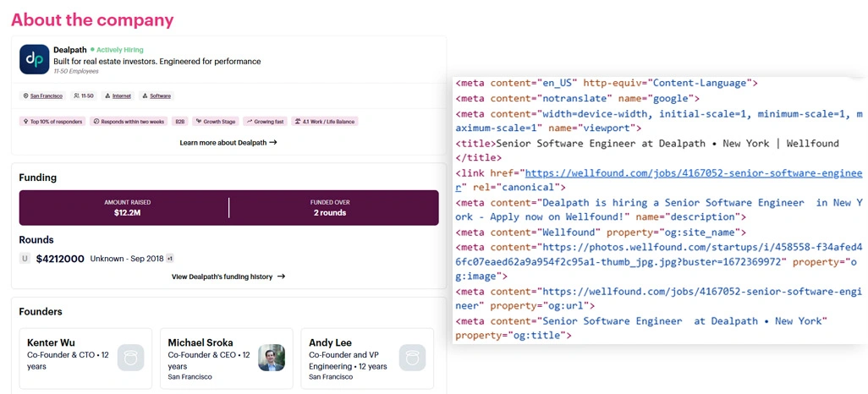Viewport: 868px width, 394px height.
Task: Click the Growing fast badge
Action: (266, 121)
